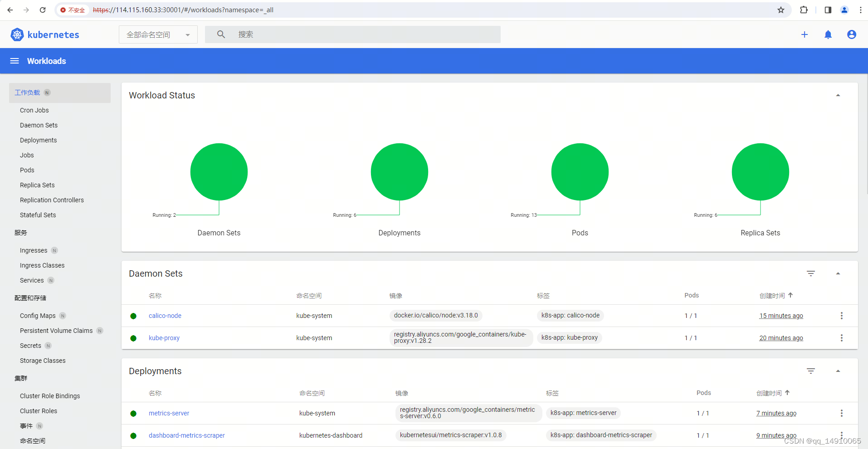Click the metrics-server green status indicator

pyautogui.click(x=133, y=414)
